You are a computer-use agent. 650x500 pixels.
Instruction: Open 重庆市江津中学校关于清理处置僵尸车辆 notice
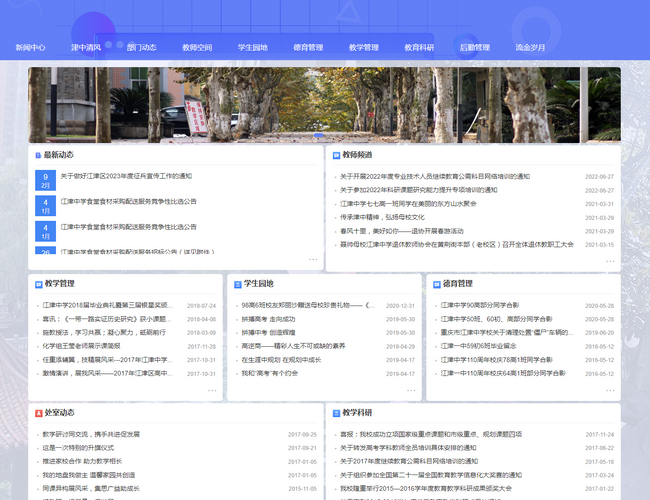(x=507, y=333)
